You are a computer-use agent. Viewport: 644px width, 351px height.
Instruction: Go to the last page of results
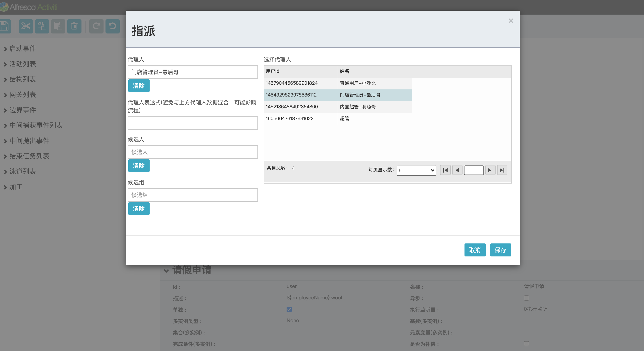tap(502, 170)
